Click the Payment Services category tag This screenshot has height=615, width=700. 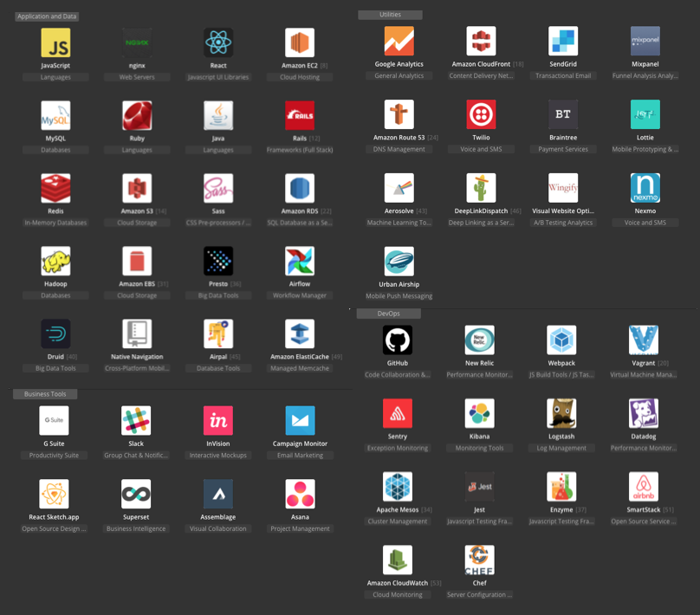563,149
